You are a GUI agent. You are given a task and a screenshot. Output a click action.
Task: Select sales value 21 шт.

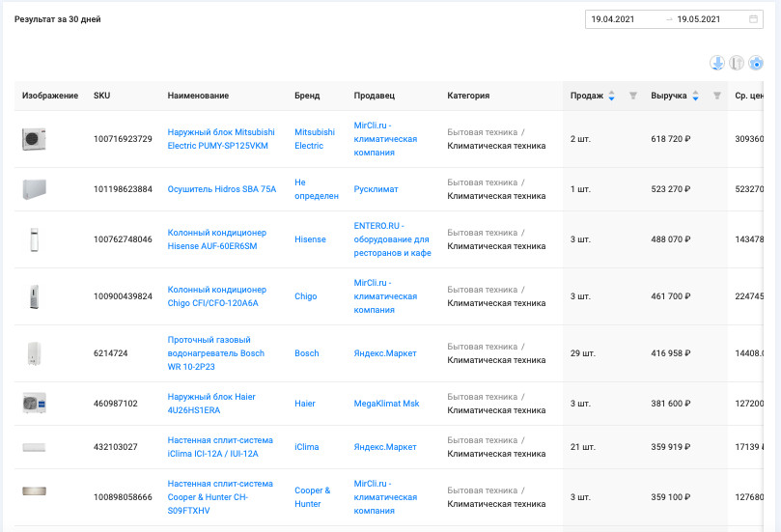coord(583,447)
